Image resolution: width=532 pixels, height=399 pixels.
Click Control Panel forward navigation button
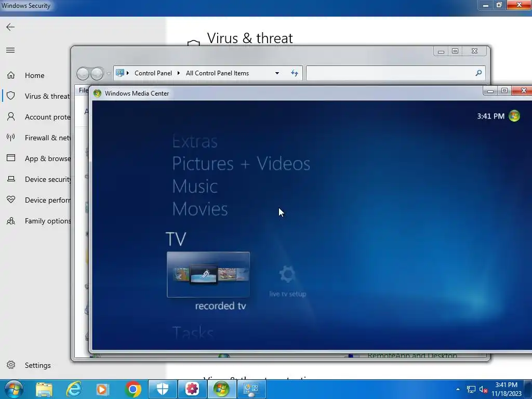pyautogui.click(x=97, y=74)
